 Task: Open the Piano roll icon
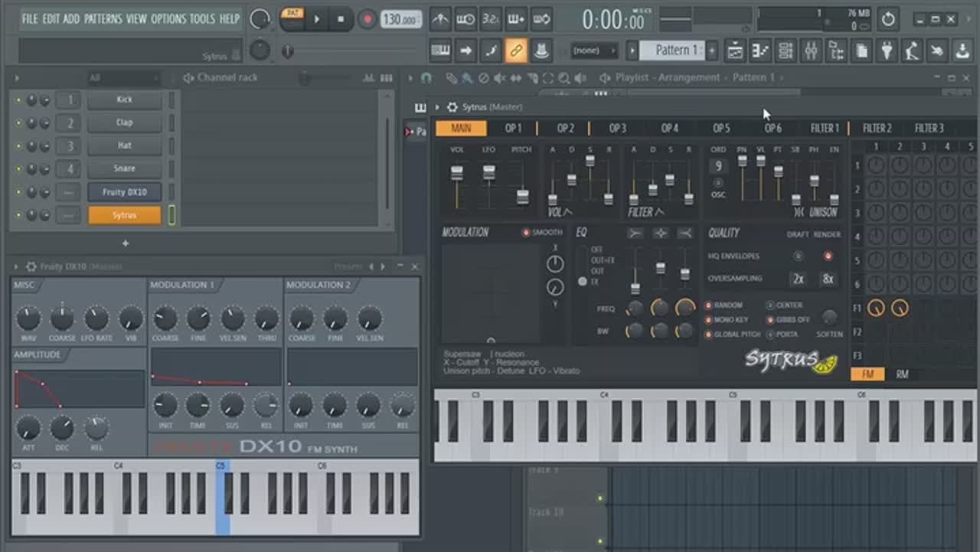760,51
